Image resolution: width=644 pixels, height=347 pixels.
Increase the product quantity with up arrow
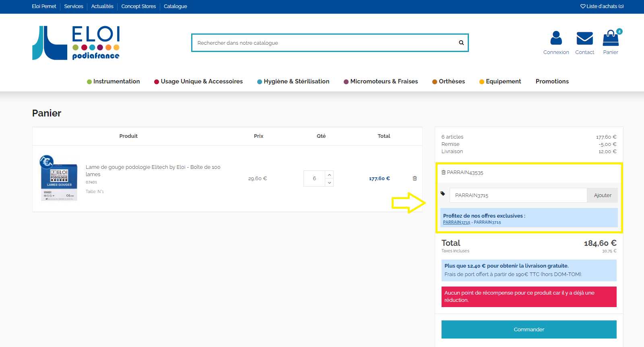pos(329,175)
